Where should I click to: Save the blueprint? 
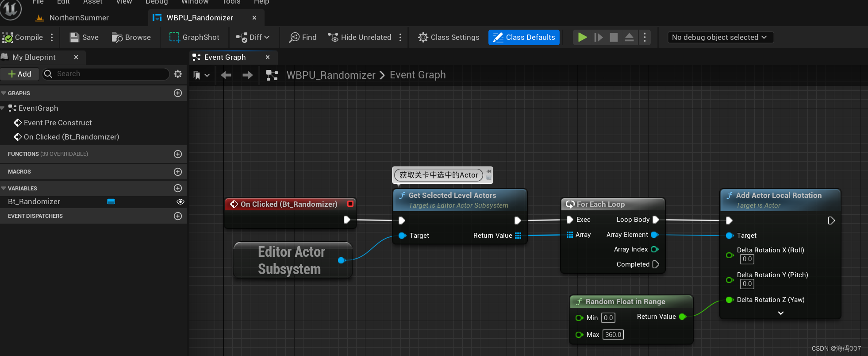[84, 37]
